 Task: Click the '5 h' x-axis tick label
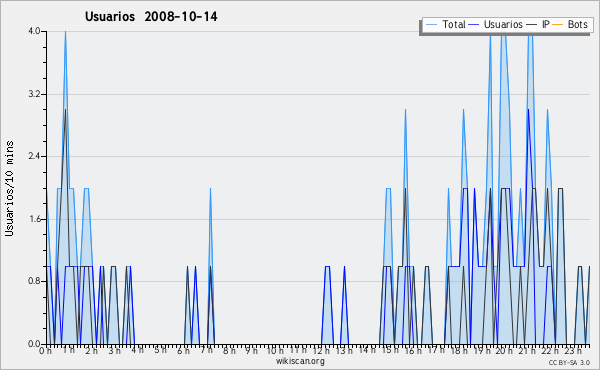[x=160, y=349]
